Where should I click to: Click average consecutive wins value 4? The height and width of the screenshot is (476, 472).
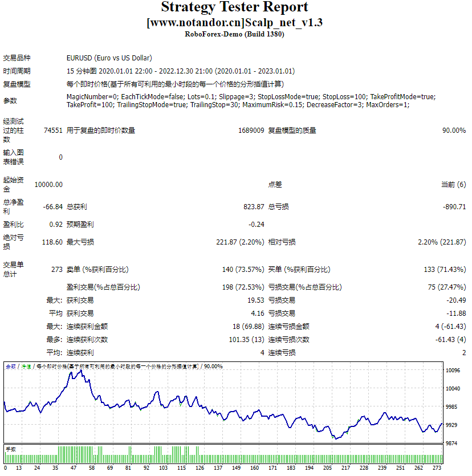click(x=262, y=352)
